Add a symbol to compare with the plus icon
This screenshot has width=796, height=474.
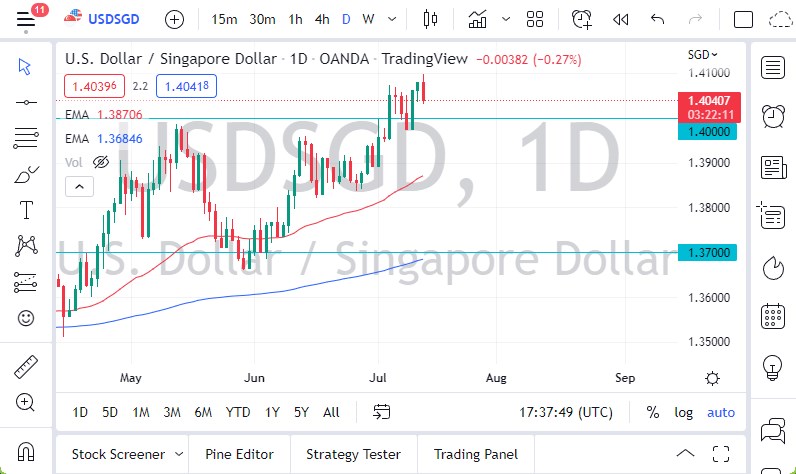[x=174, y=19]
